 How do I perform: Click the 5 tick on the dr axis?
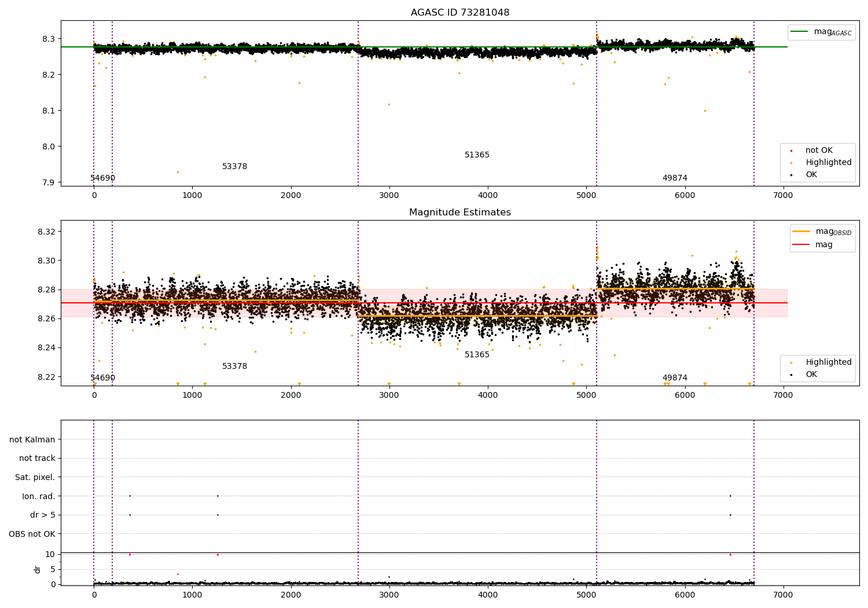coord(53,570)
